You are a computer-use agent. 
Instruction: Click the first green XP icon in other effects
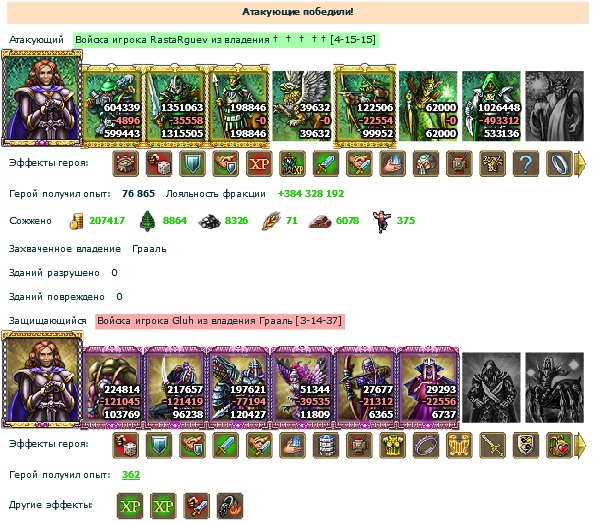tap(130, 506)
